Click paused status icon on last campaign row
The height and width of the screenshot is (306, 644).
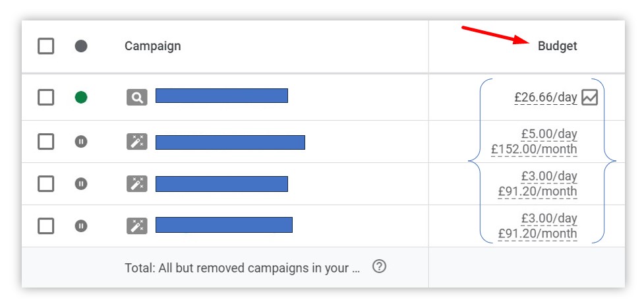pyautogui.click(x=81, y=226)
